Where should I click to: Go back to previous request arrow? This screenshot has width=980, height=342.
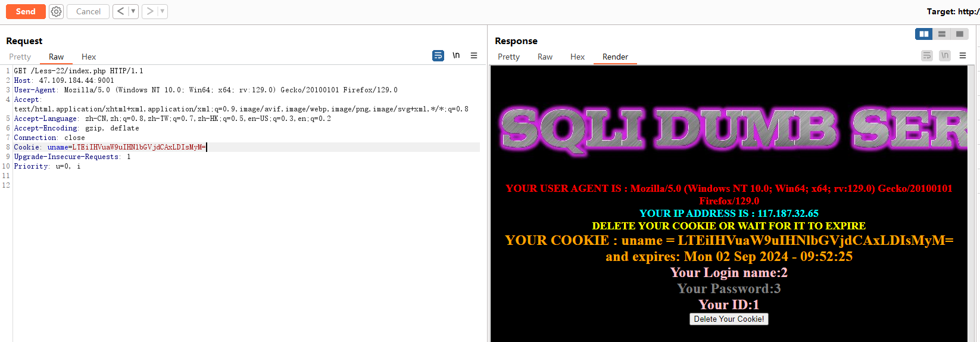click(120, 11)
